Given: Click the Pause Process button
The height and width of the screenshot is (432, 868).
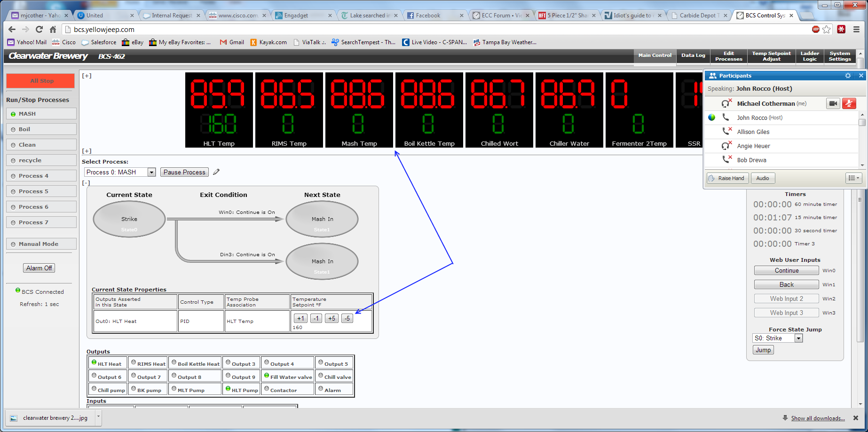Looking at the screenshot, I should (x=184, y=172).
